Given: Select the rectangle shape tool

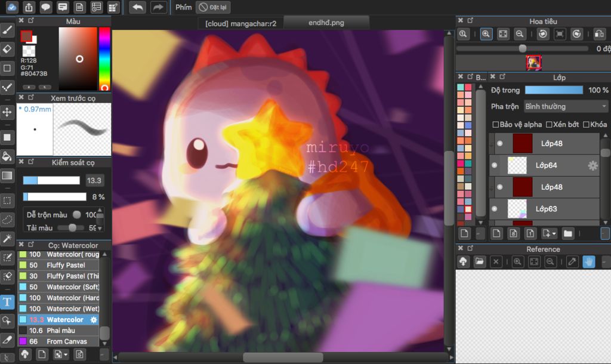Looking at the screenshot, I should pyautogui.click(x=7, y=68).
